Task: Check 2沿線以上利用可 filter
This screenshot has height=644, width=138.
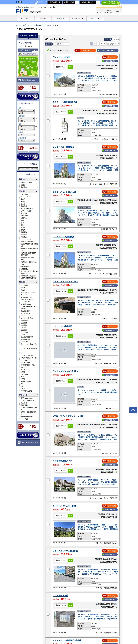Action: coord(20,182)
